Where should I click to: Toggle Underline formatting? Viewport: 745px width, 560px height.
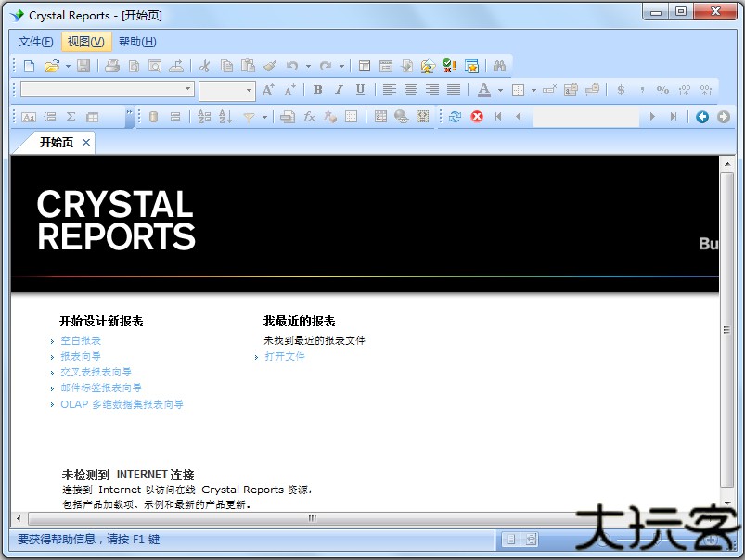(360, 90)
